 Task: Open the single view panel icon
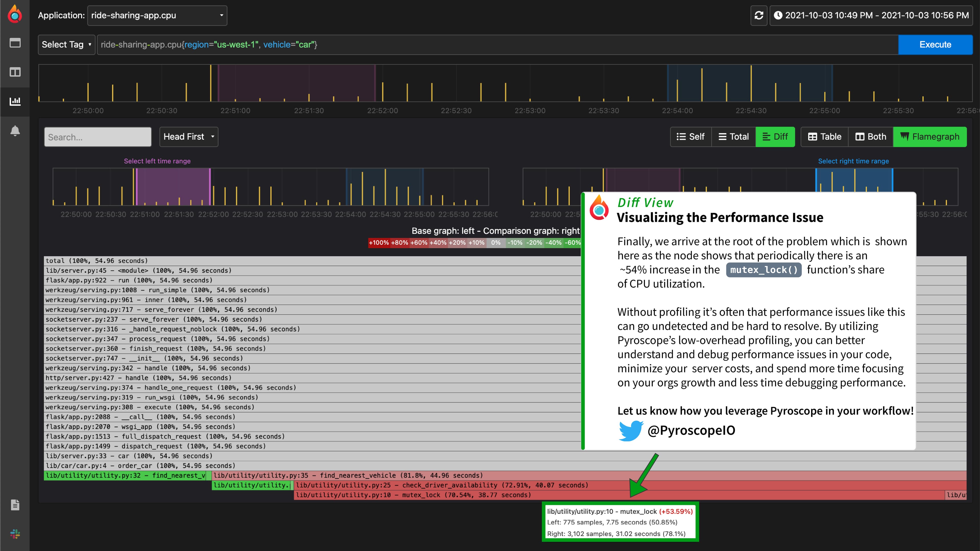pyautogui.click(x=15, y=43)
